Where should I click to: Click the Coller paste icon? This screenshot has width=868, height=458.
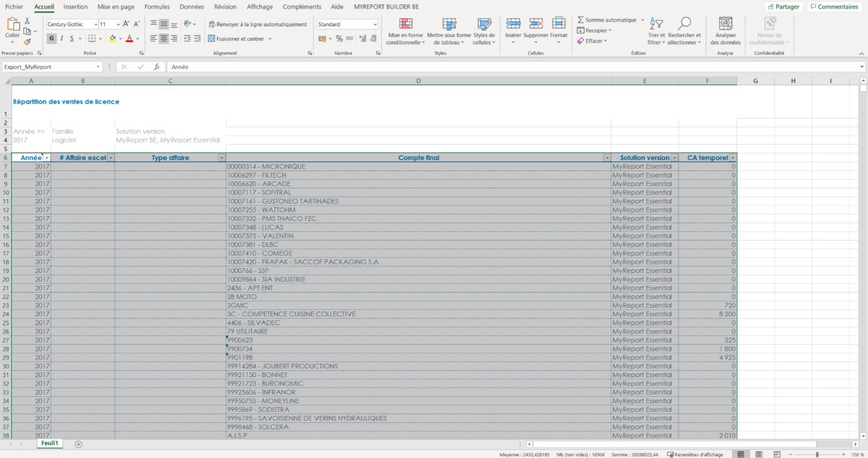click(12, 24)
